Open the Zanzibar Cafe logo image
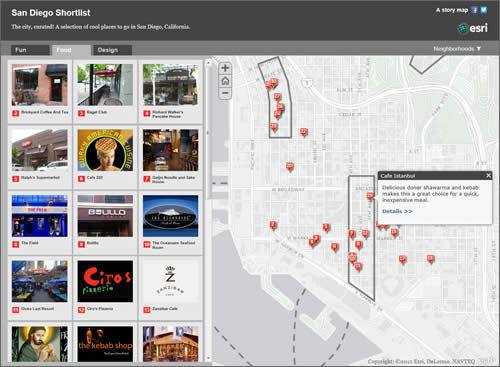Viewport: 500px width, 367px height. pos(170,281)
